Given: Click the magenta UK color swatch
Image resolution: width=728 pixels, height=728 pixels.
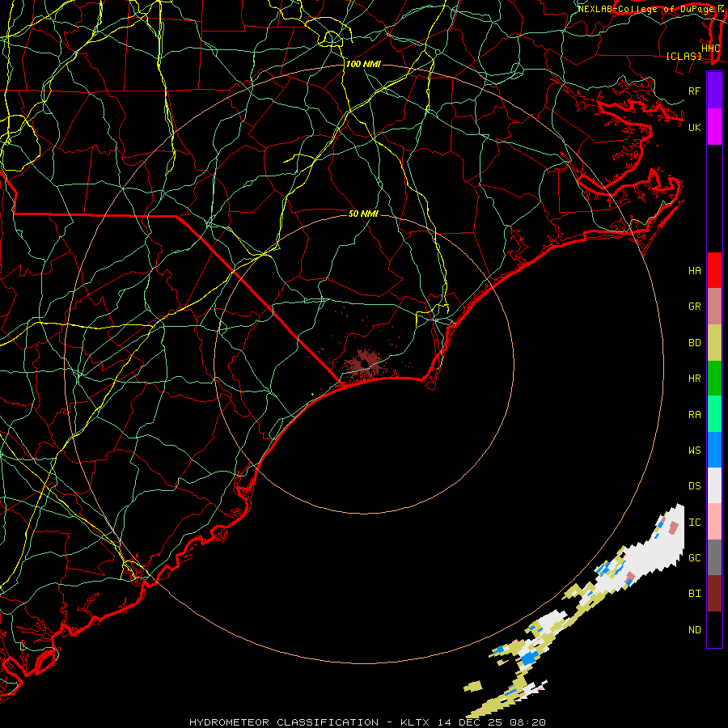Looking at the screenshot, I should point(714,127).
